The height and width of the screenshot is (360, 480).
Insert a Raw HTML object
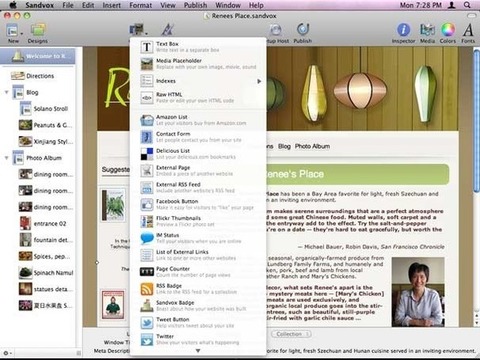click(198, 97)
